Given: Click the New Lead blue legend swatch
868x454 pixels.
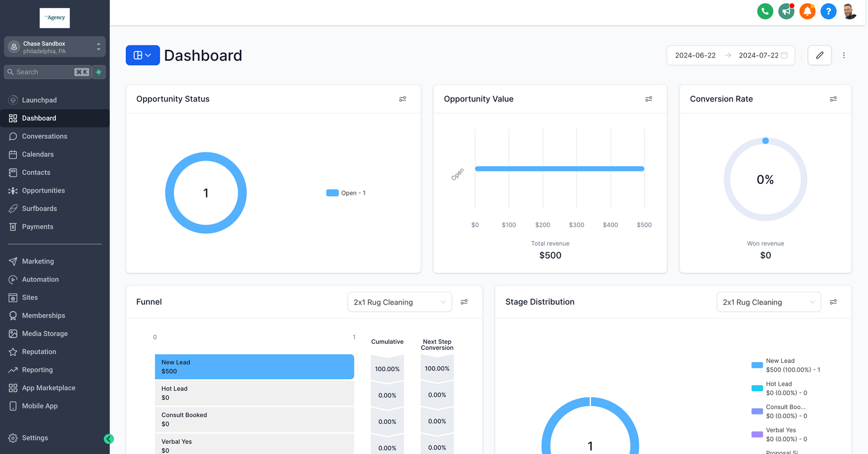Looking at the screenshot, I should [x=757, y=365].
